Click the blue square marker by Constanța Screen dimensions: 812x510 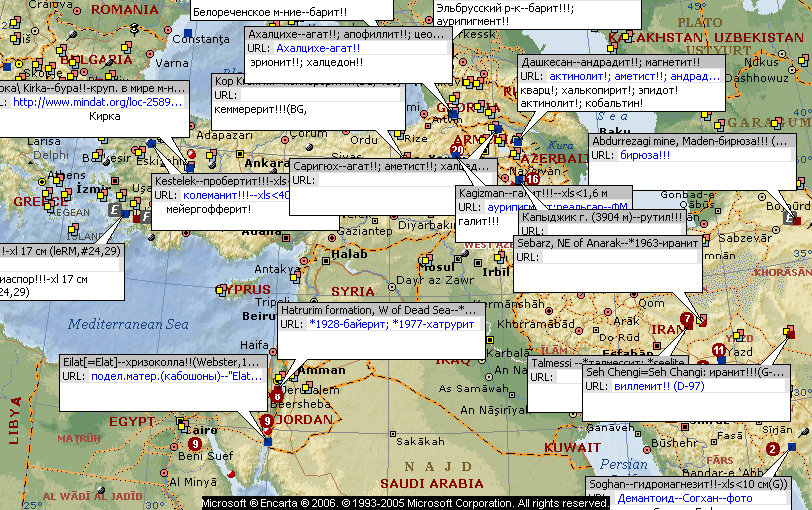point(188,36)
